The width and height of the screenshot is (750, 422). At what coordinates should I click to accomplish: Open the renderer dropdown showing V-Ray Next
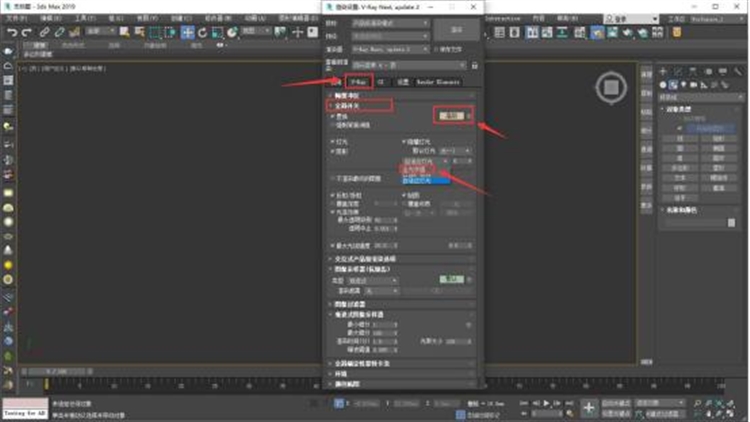coord(390,49)
